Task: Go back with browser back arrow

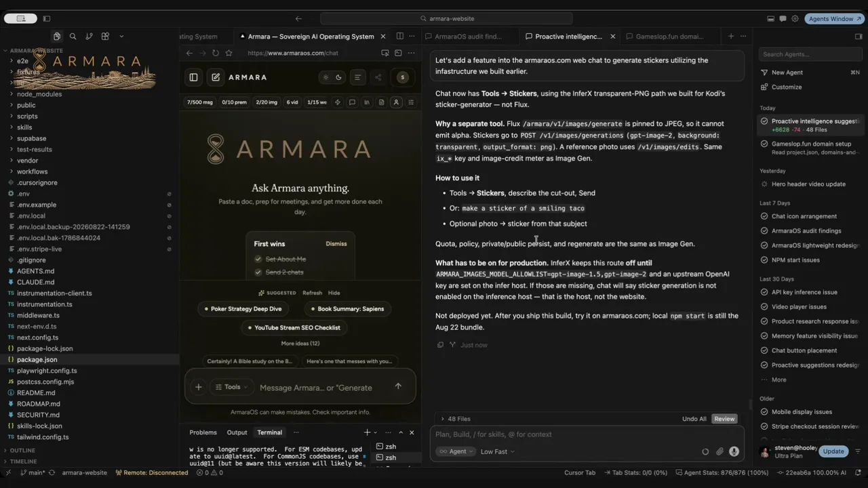Action: pos(189,53)
